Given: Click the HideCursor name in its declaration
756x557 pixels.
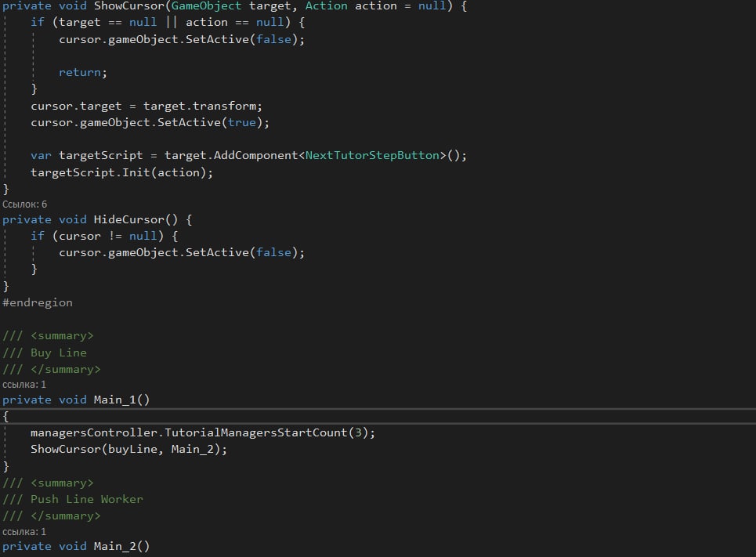Looking at the screenshot, I should click(129, 220).
